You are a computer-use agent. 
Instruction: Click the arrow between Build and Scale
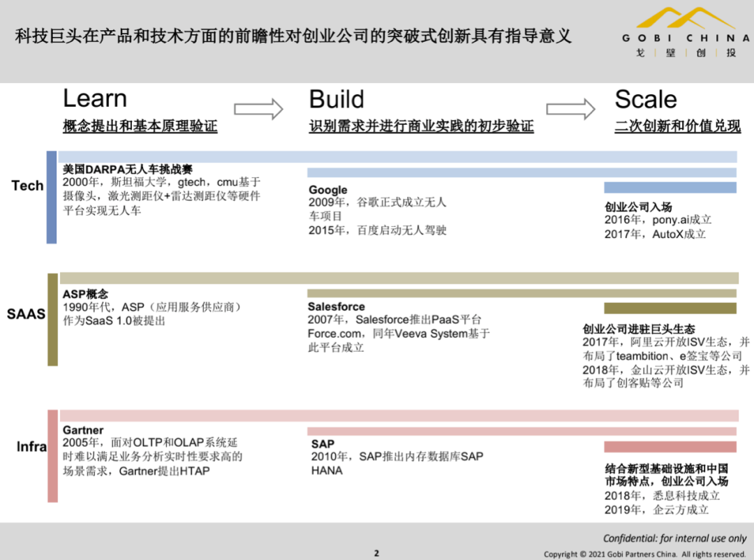(x=570, y=109)
